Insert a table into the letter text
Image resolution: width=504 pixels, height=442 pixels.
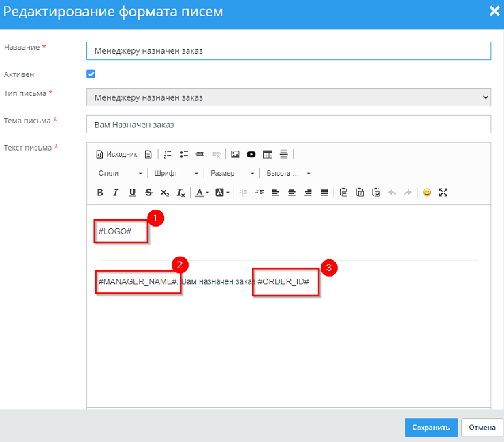click(x=268, y=155)
